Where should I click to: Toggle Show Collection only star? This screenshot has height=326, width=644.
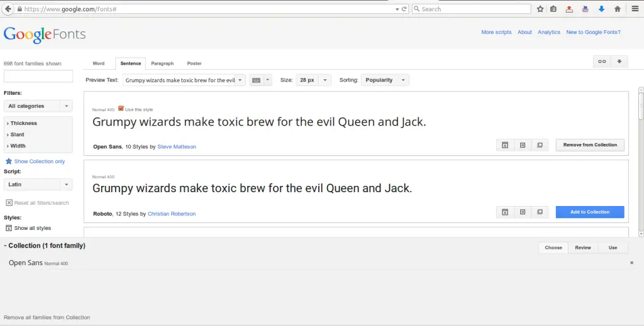tap(35, 161)
